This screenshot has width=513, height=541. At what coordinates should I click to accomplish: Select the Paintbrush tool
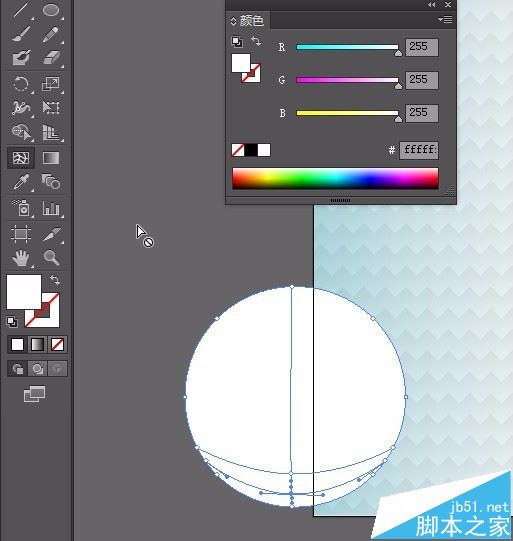(x=21, y=34)
